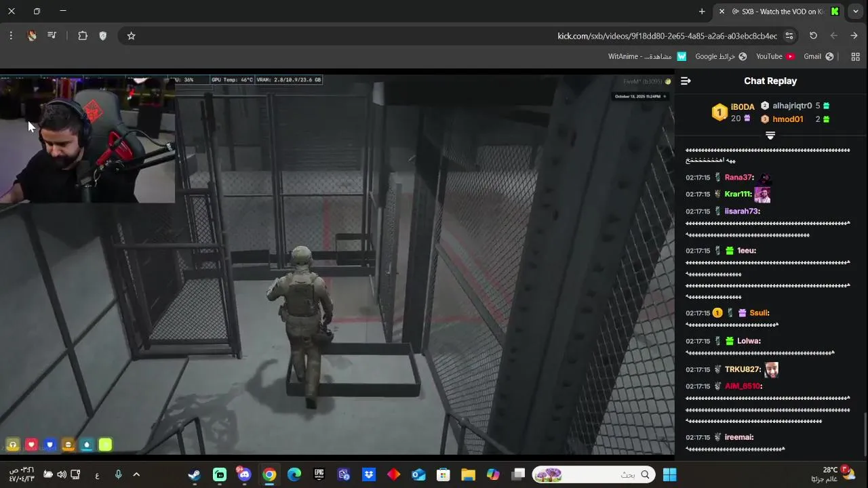
Task: Open Microsoft Edge from the taskbar
Action: pos(294,474)
